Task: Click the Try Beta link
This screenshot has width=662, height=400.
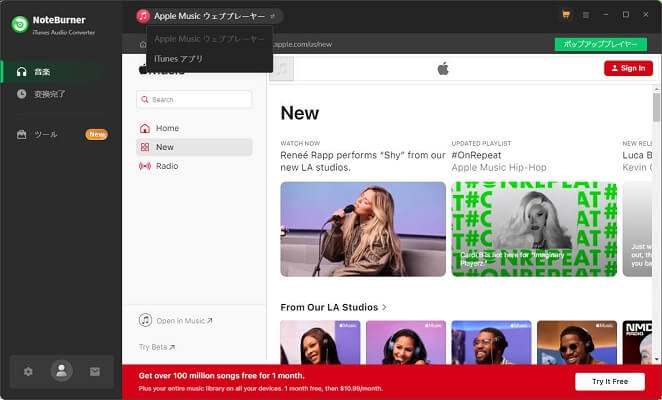Action: coord(157,347)
